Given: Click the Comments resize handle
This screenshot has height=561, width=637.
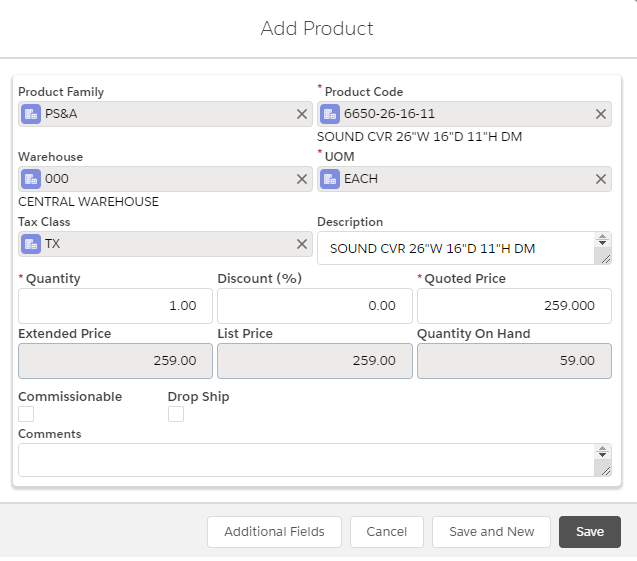Looking at the screenshot, I should click(x=605, y=471).
